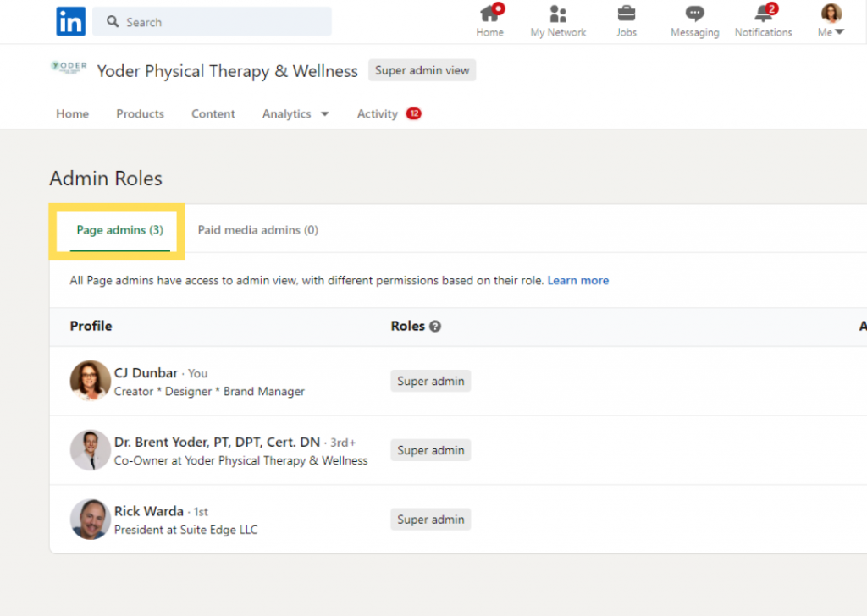
Task: Click Super admin badge for Rick Warda
Action: [x=431, y=520]
